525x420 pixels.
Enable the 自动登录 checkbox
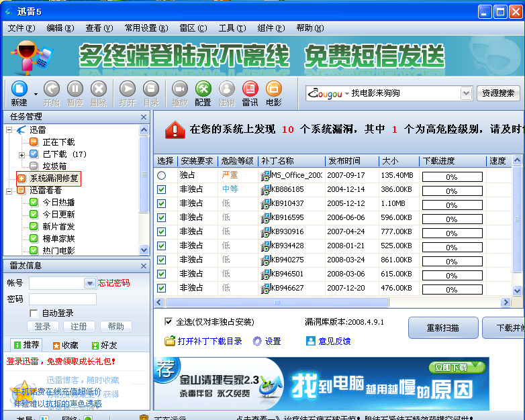(x=34, y=313)
